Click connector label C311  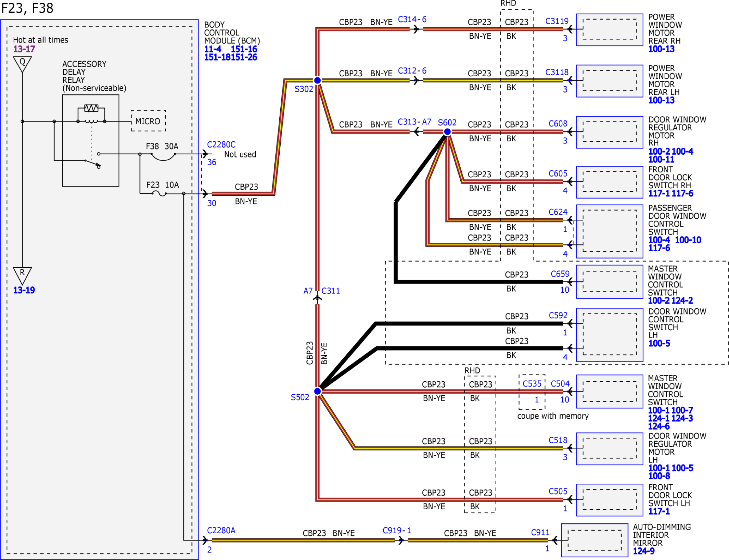[x=331, y=291]
